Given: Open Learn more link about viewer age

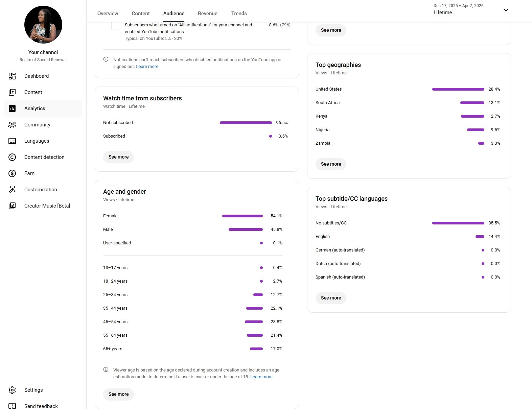Looking at the screenshot, I should click(261, 377).
